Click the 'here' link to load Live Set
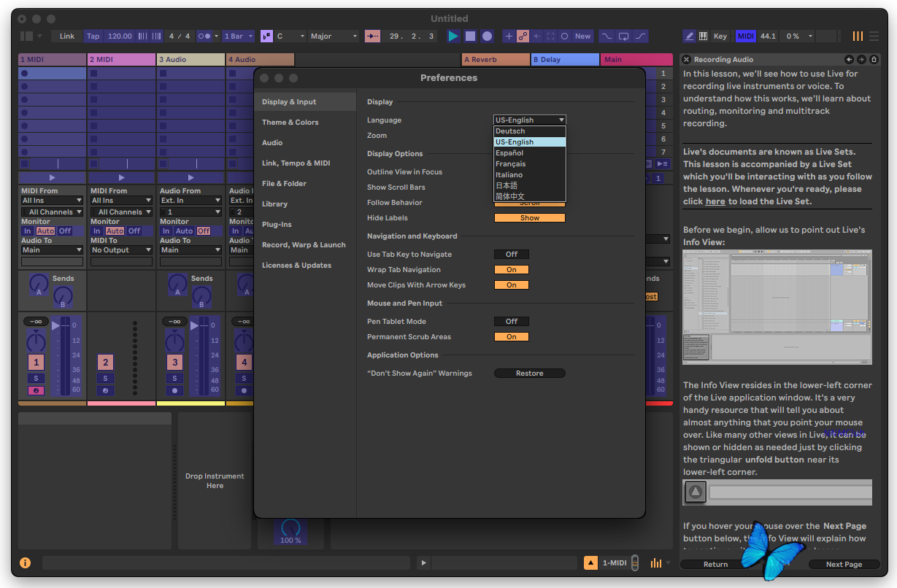Viewport: 897px width, 588px height. tap(715, 201)
